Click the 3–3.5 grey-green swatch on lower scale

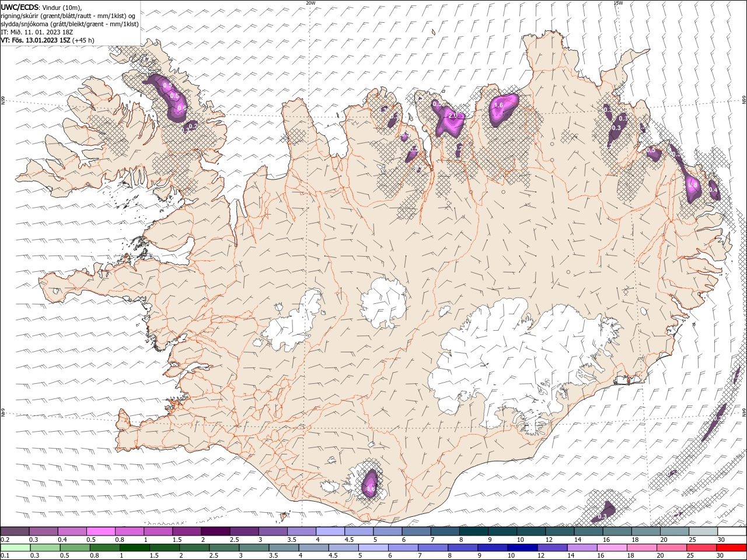(x=254, y=548)
